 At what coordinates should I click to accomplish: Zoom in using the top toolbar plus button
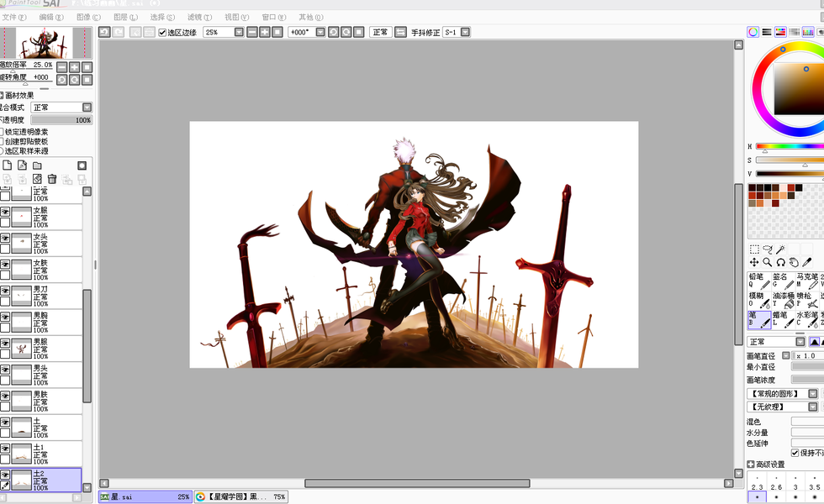click(265, 32)
